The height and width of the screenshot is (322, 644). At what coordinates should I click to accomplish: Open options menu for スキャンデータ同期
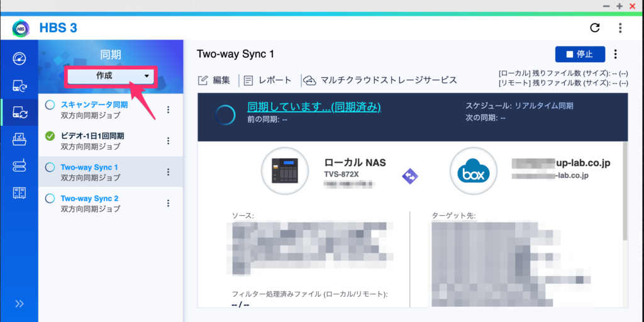click(168, 109)
